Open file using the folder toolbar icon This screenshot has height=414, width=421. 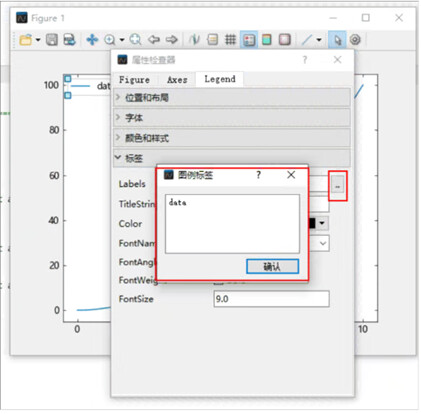coord(26,40)
